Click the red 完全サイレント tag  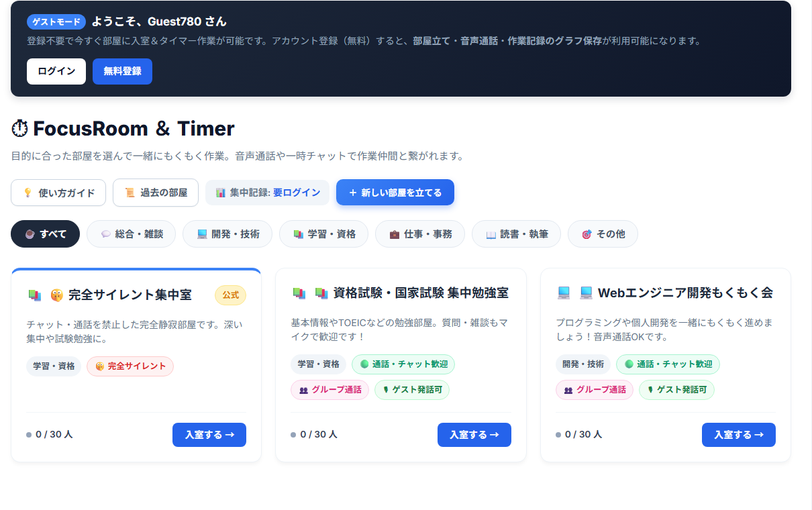(x=130, y=366)
